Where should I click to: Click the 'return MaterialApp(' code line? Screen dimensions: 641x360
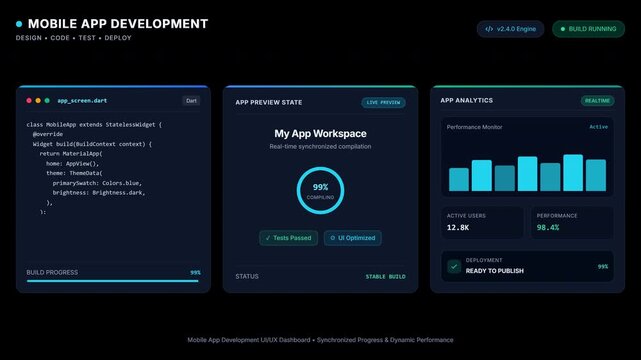point(71,154)
